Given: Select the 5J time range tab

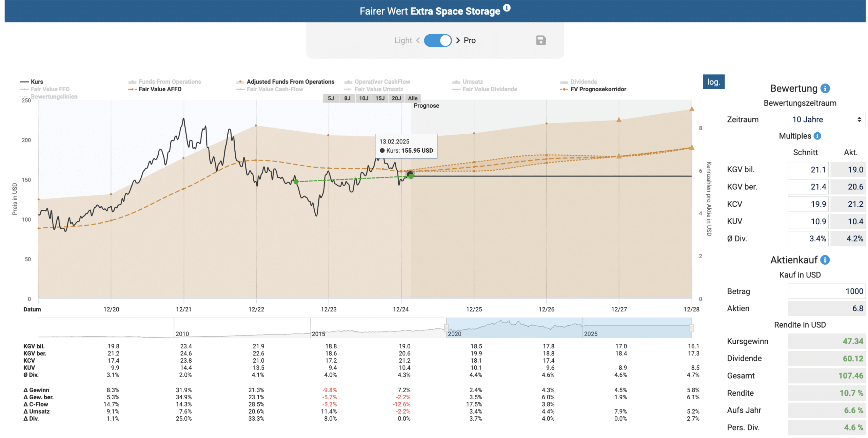Looking at the screenshot, I should [x=331, y=98].
